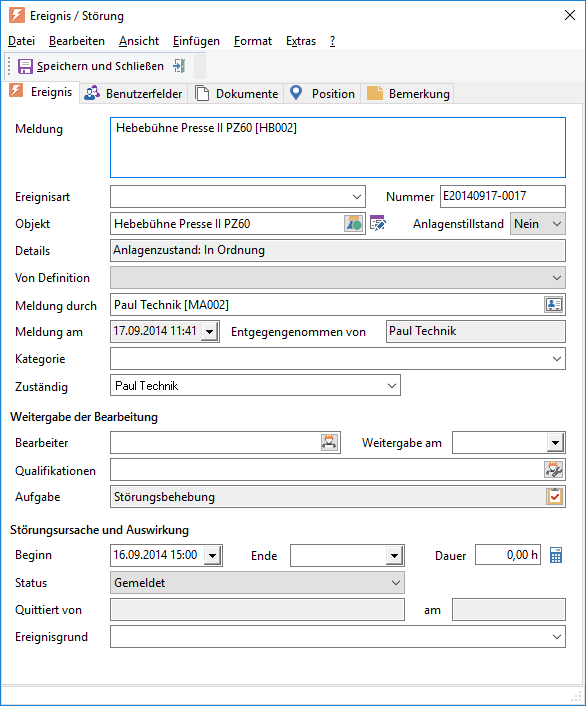Open the Extras menu

(301, 41)
